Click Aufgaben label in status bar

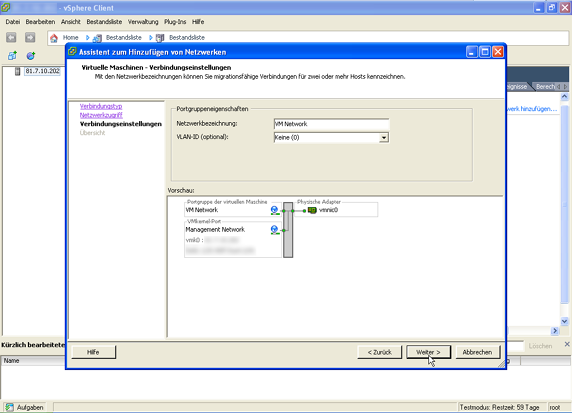click(30, 407)
